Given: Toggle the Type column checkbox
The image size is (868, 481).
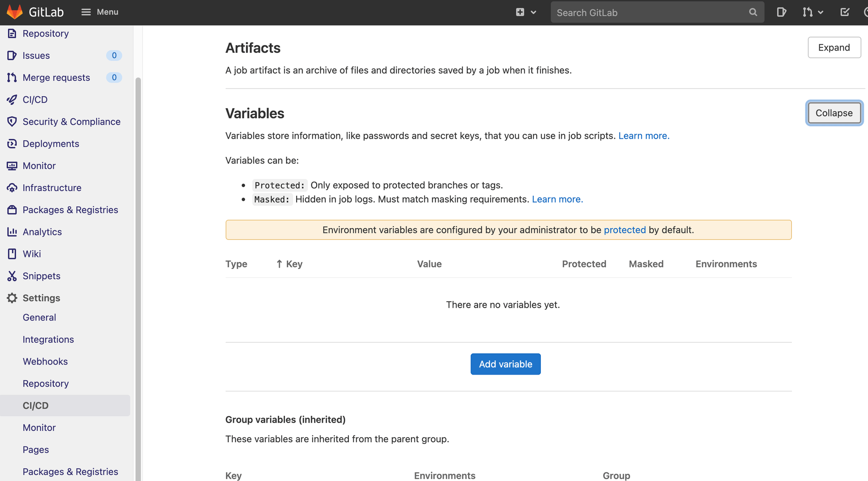Looking at the screenshot, I should coord(236,263).
